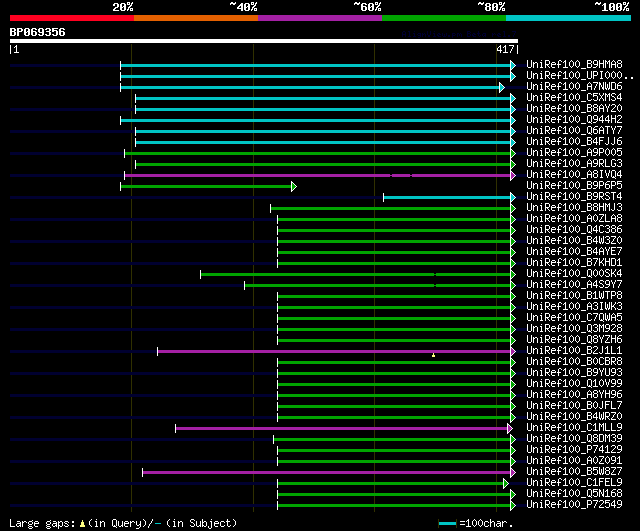The width and height of the screenshot is (640, 531).
Task: Click the UniRef100_Q8DM39 label
Action: coord(574,439)
